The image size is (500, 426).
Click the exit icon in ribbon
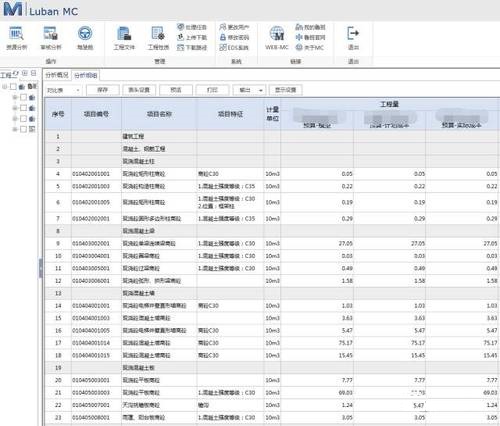[x=353, y=38]
